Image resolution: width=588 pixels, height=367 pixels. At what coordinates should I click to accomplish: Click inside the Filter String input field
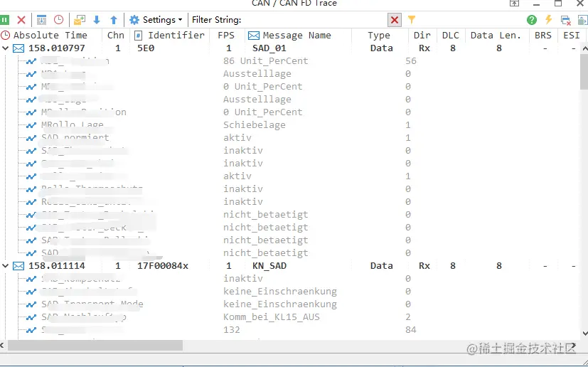click(x=314, y=20)
